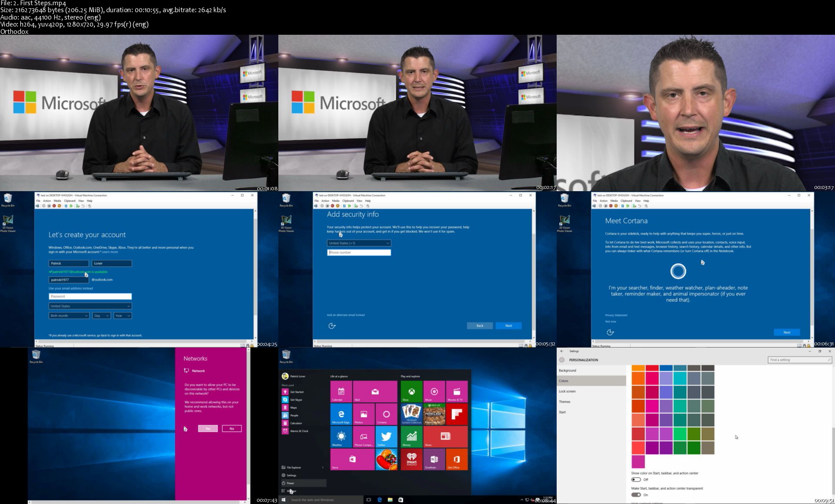Screen dimensions: 835x504
Task: Click the Task View taskbar icon
Action: pos(368,500)
